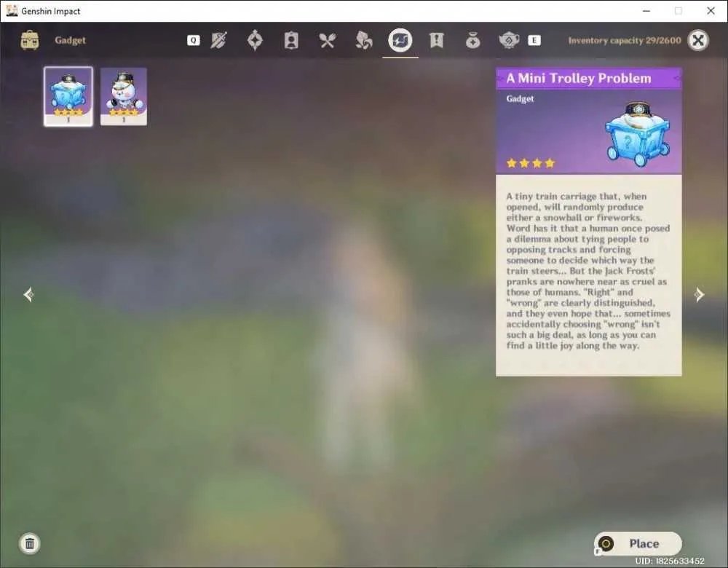Select the highlighted Gadgets tab icon
Screen dimensions: 728x568
400,40
